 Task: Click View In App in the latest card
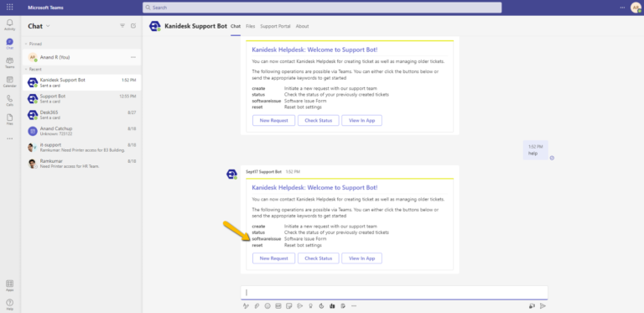tap(362, 258)
